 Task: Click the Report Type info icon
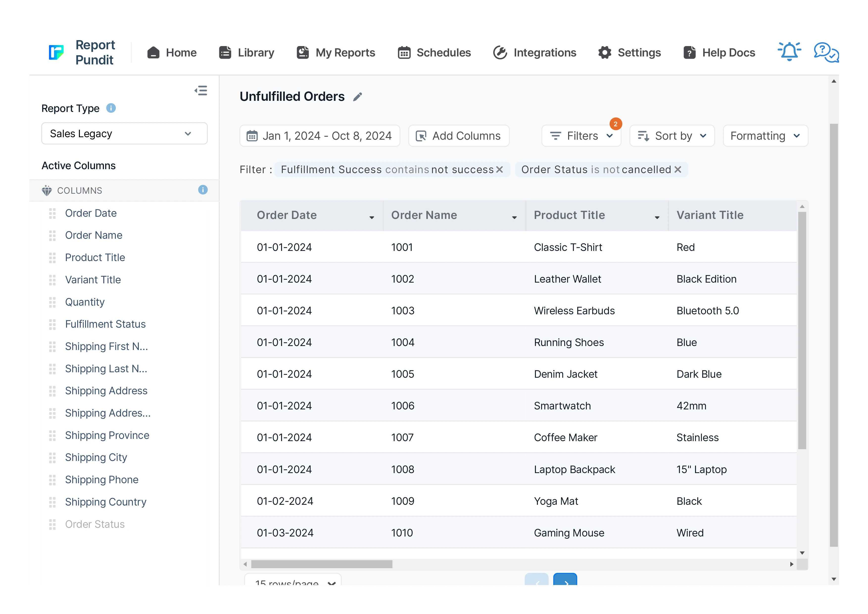click(x=111, y=108)
